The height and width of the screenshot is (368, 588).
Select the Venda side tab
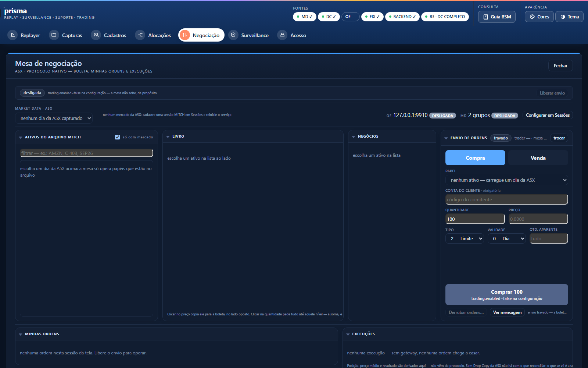click(x=538, y=158)
